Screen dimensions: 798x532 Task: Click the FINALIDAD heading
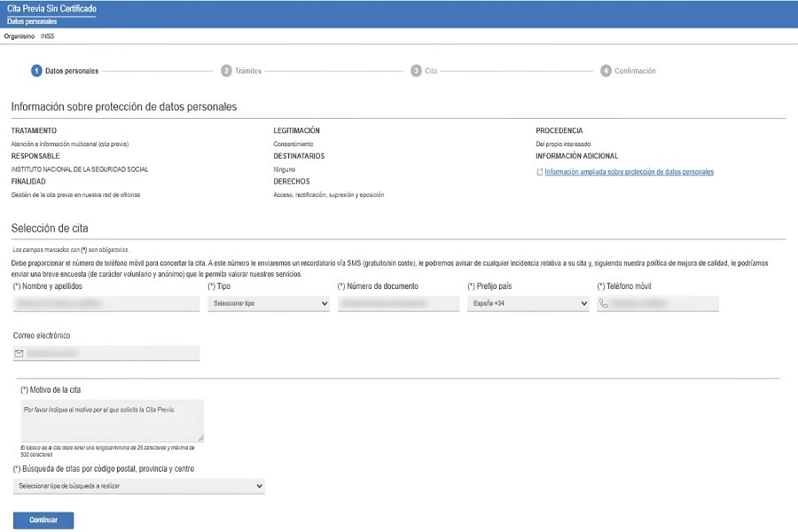tap(28, 182)
